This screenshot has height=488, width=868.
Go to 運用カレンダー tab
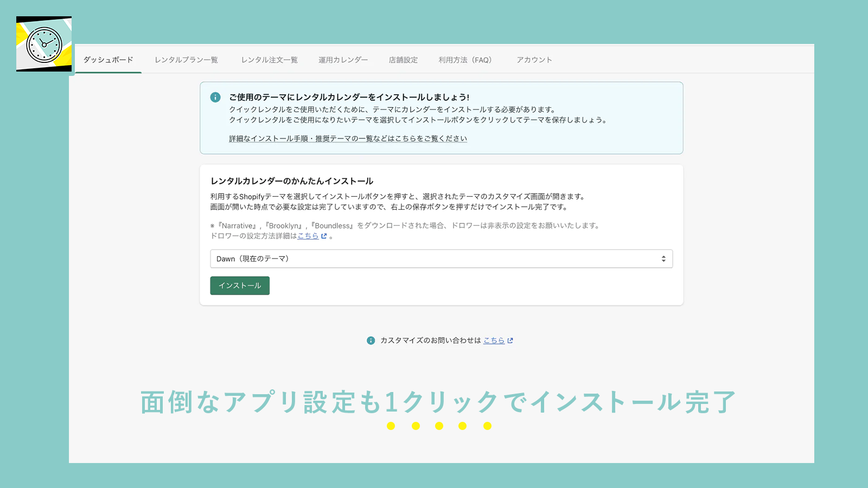(343, 60)
